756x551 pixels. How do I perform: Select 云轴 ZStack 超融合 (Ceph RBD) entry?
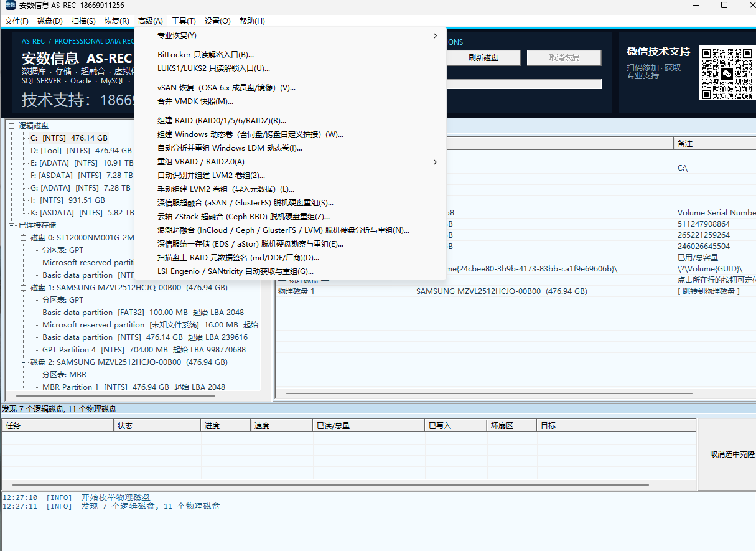point(290,217)
